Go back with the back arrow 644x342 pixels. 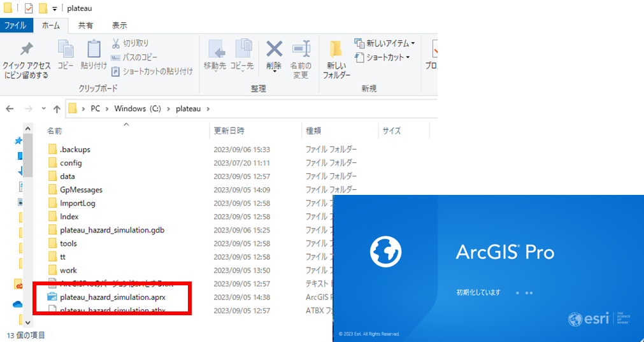pyautogui.click(x=10, y=109)
